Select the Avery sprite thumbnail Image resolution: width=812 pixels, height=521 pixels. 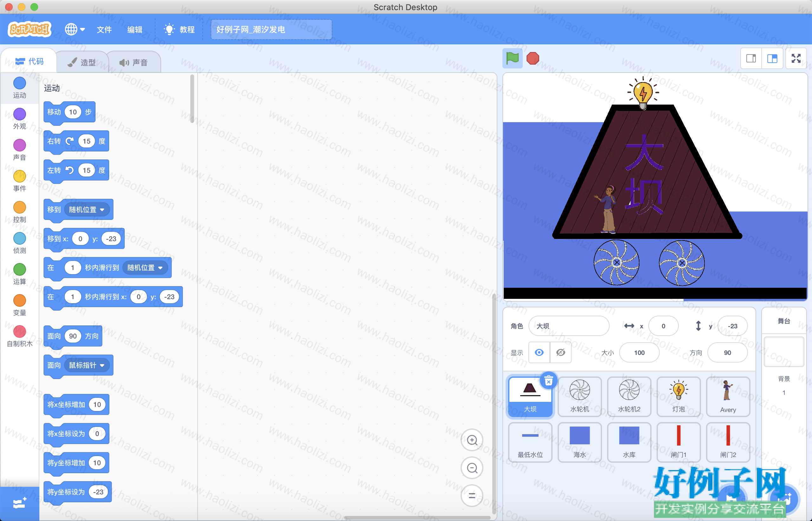728,397
